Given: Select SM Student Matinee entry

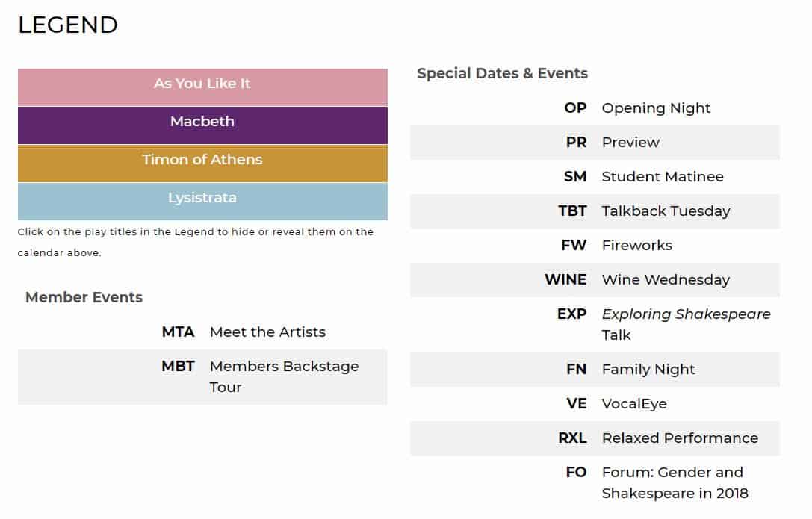Looking at the screenshot, I should 595,177.
